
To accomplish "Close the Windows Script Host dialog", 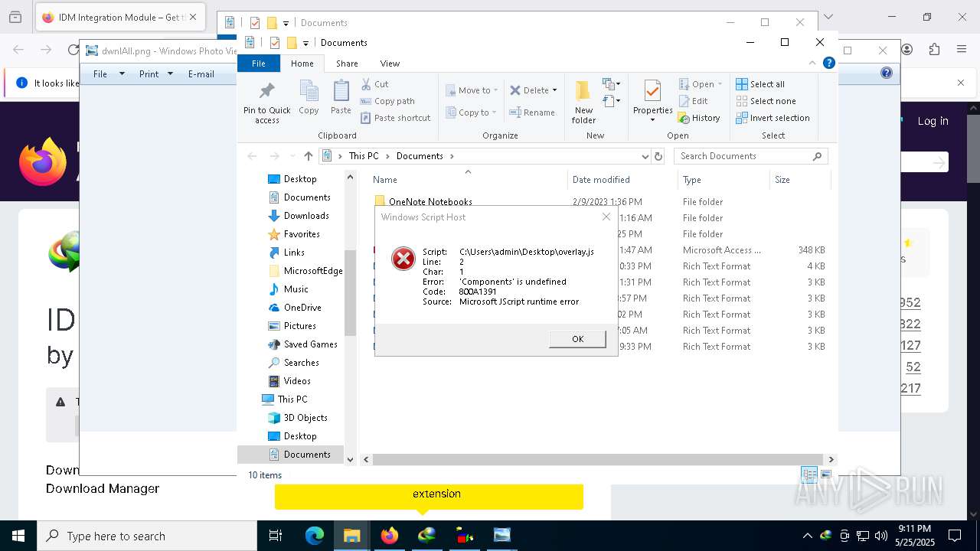I will pos(606,217).
